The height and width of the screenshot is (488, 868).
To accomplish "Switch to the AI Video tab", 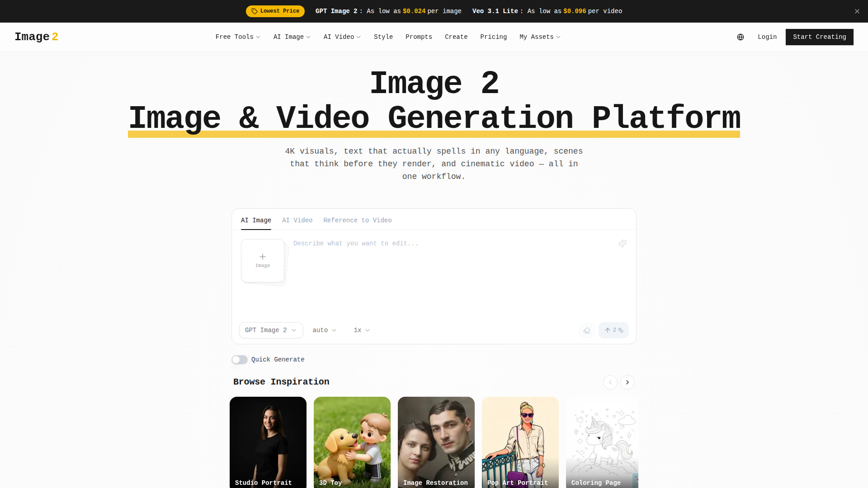I will 297,221.
